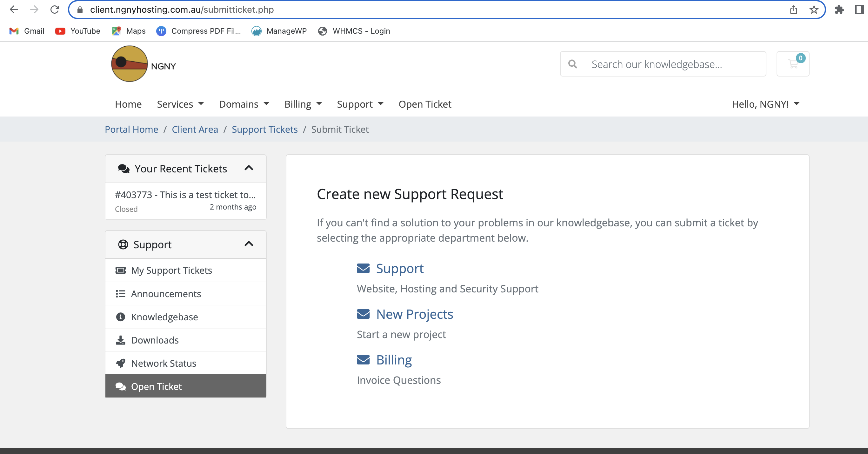Click the 'Invoice Questions' description
This screenshot has height=454, width=868.
tap(399, 380)
